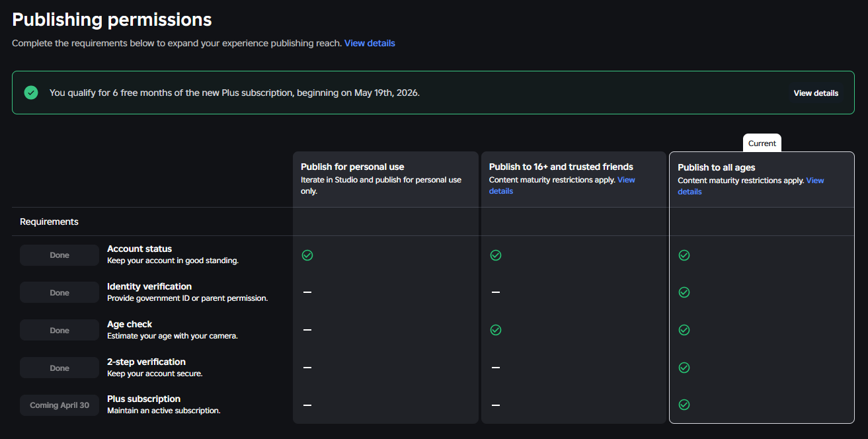Click the 2-step verification requirement title
This screenshot has width=868, height=439.
point(146,362)
